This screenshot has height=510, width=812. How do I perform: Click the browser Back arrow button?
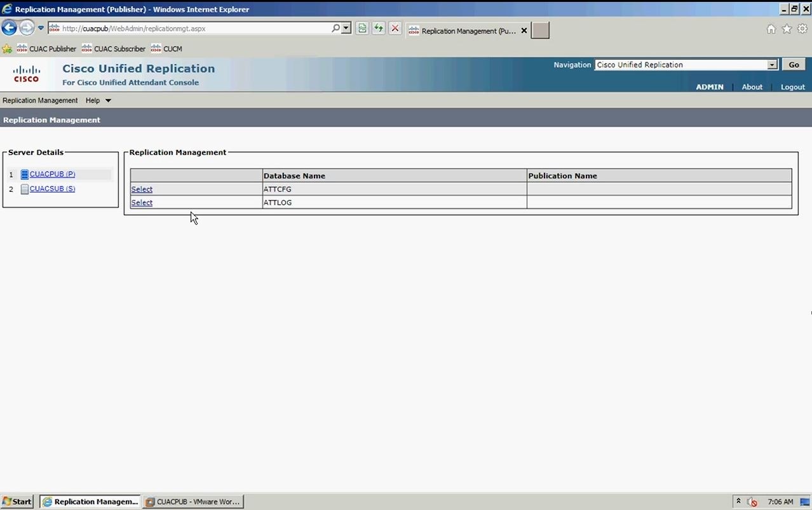click(x=9, y=28)
